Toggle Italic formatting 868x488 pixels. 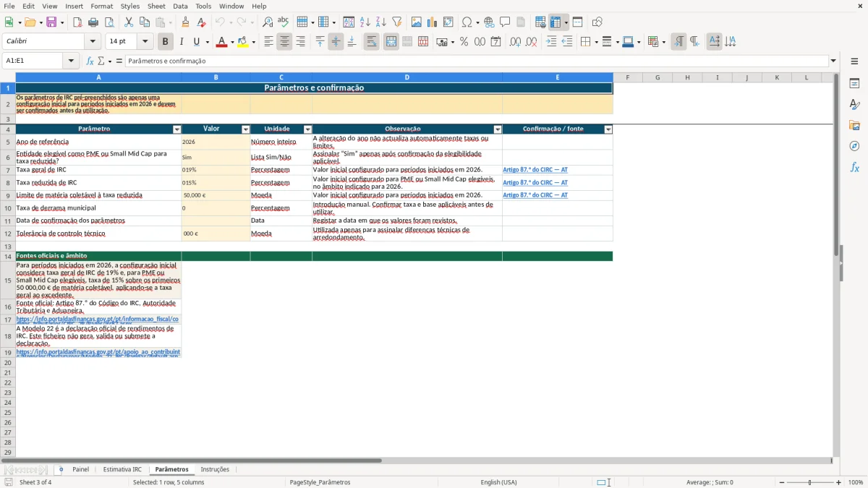click(182, 42)
